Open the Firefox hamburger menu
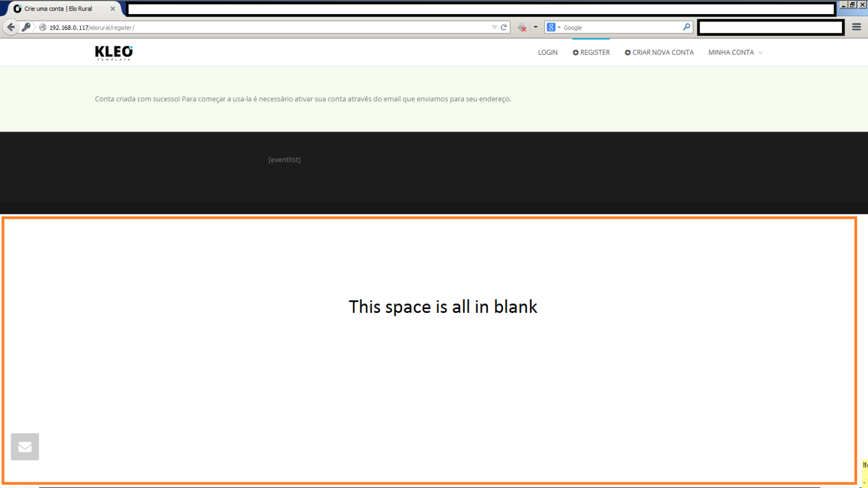 tap(856, 27)
